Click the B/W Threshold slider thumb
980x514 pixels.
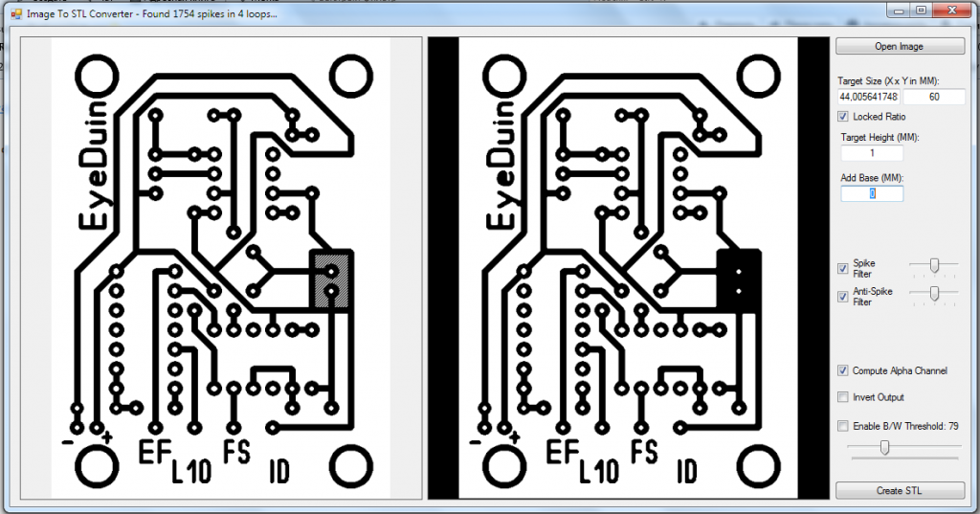point(884,447)
